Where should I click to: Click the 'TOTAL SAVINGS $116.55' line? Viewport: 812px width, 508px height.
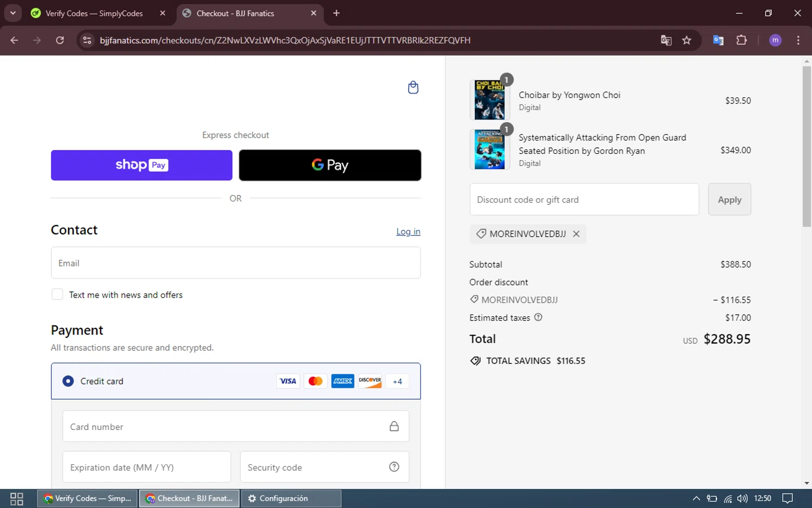pyautogui.click(x=528, y=361)
